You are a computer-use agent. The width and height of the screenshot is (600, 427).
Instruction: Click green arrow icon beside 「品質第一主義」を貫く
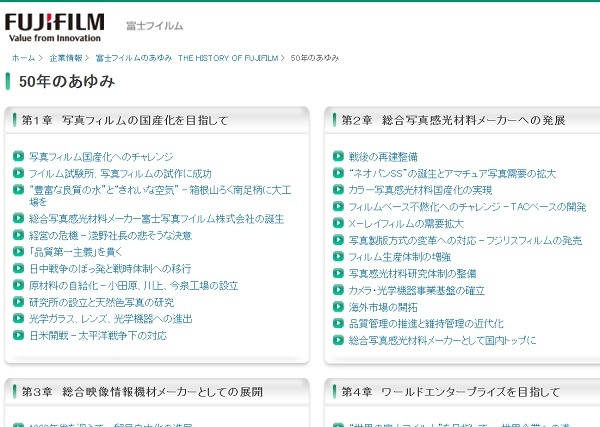(x=18, y=251)
